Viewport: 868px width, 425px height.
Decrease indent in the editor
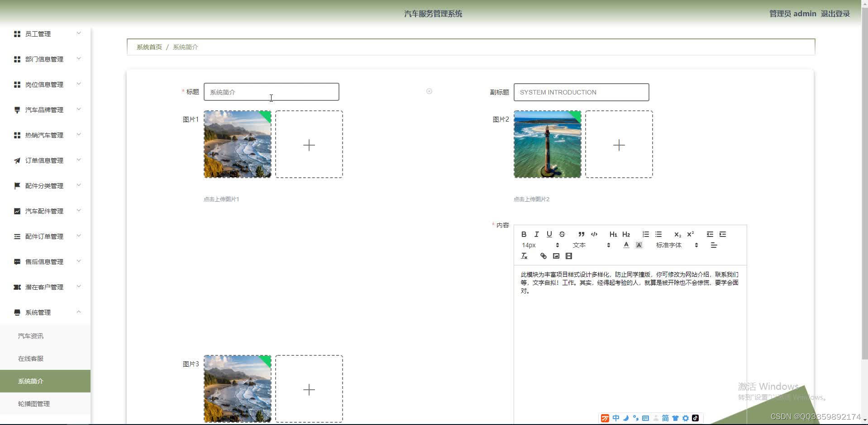710,234
